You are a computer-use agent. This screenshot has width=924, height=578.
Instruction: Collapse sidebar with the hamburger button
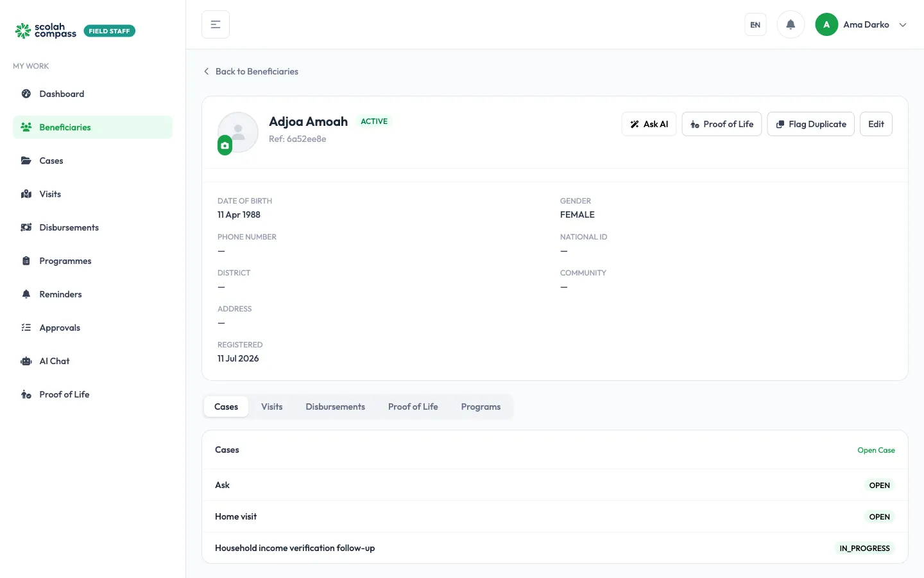[216, 24]
